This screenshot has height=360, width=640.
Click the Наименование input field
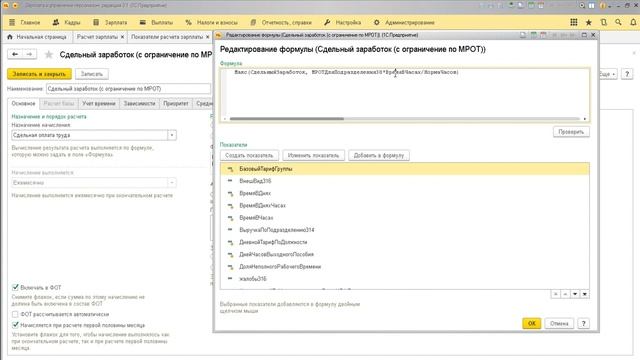128,89
